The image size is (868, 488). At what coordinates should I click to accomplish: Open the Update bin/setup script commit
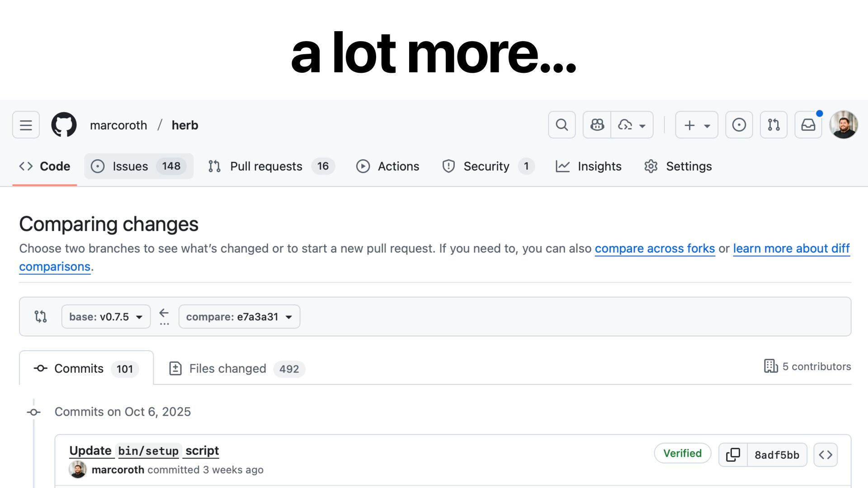[144, 450]
